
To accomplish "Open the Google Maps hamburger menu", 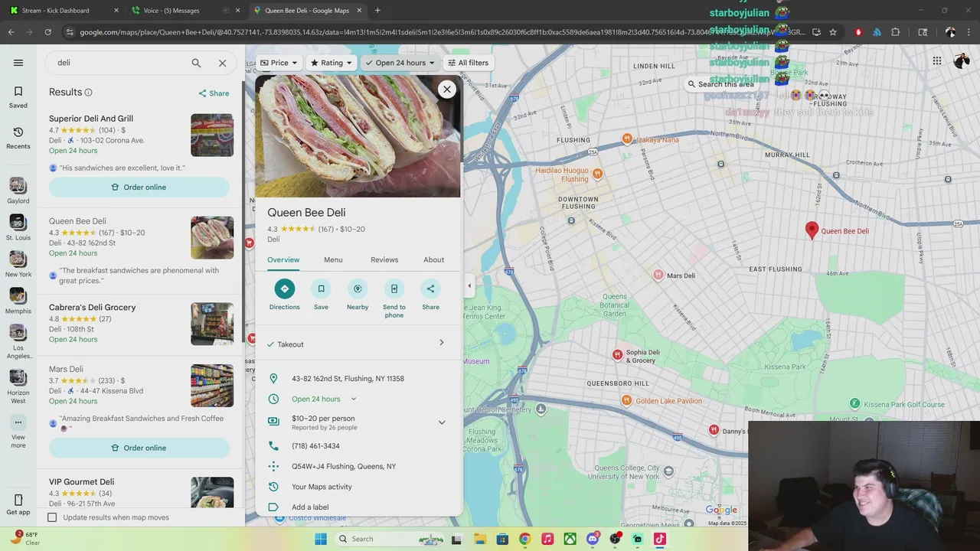I will 18,63.
